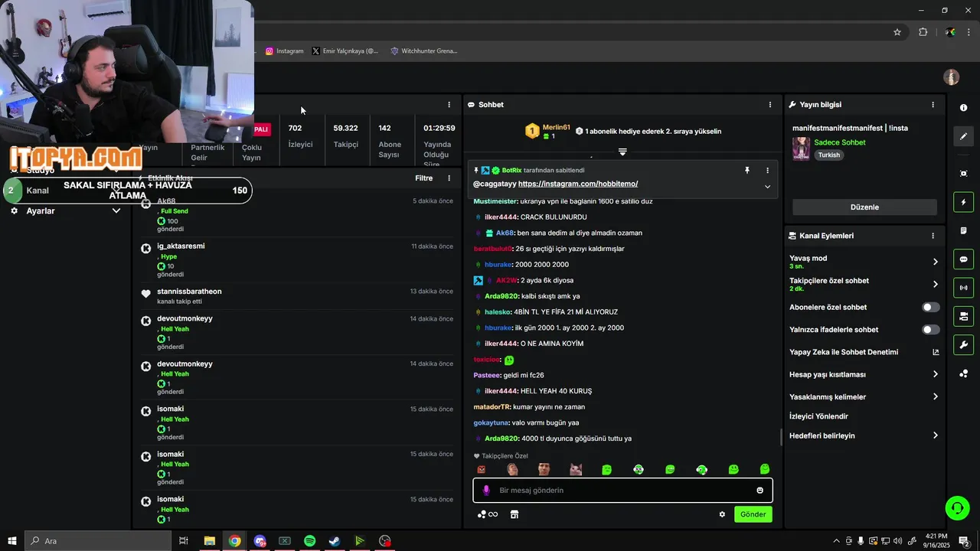
Task: Open chat settings gear icon
Action: [x=722, y=514]
